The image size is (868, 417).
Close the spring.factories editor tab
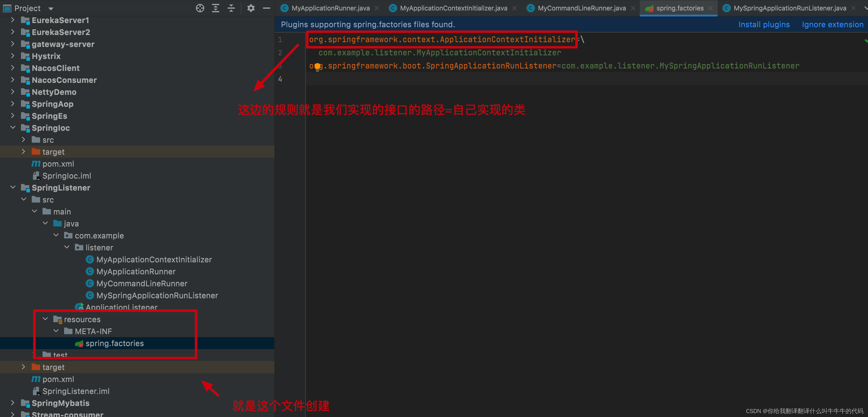pyautogui.click(x=710, y=8)
